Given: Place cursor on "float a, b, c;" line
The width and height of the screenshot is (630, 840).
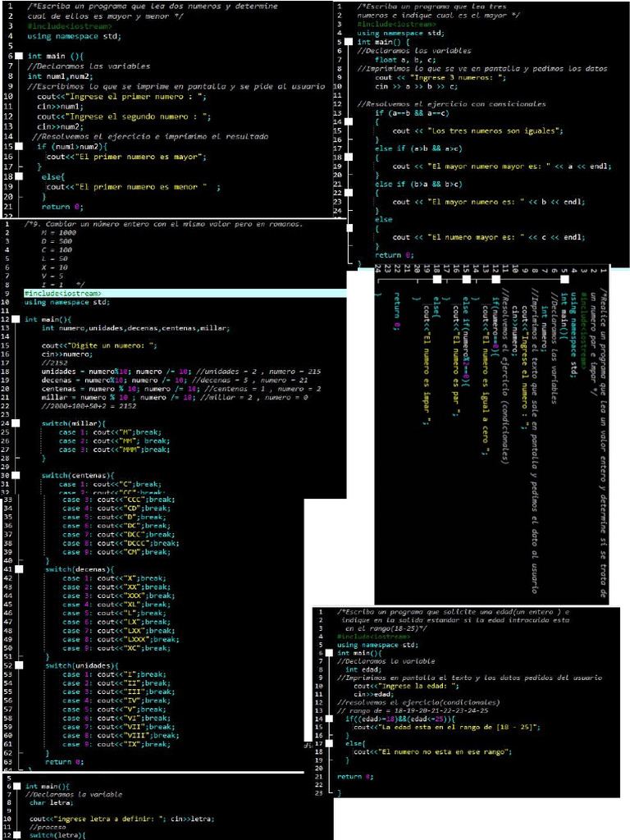Looking at the screenshot, I should [x=402, y=59].
